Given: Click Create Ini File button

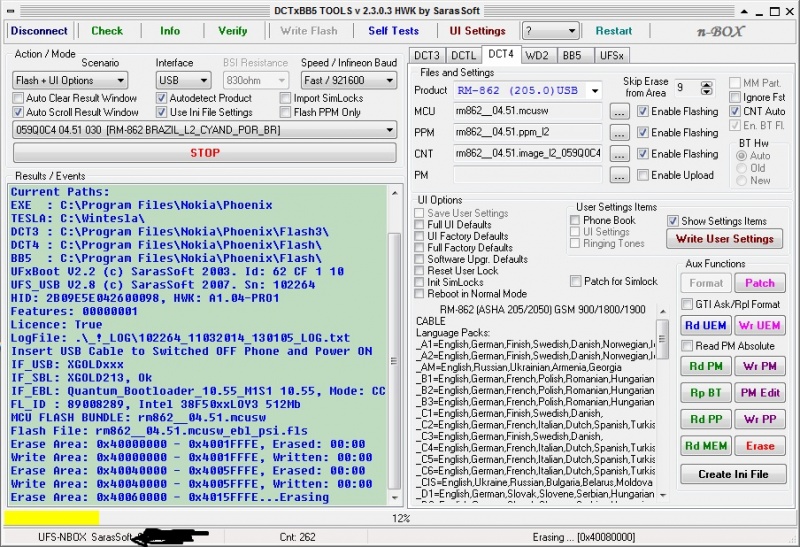Looking at the screenshot, I should [x=733, y=474].
